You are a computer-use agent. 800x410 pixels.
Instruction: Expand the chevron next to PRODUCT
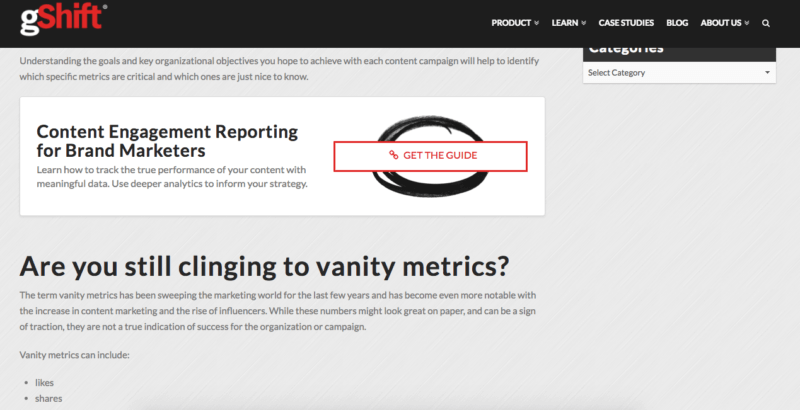(x=537, y=22)
